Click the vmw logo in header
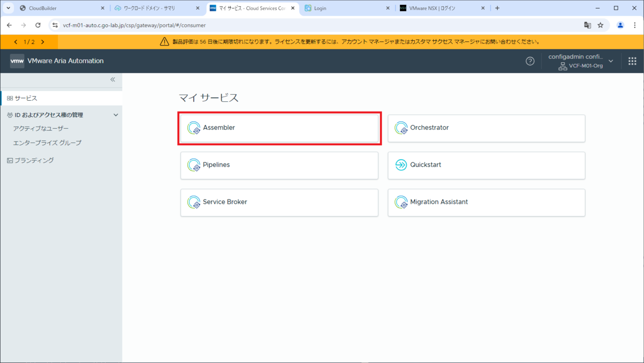This screenshot has height=363, width=644. coord(17,61)
